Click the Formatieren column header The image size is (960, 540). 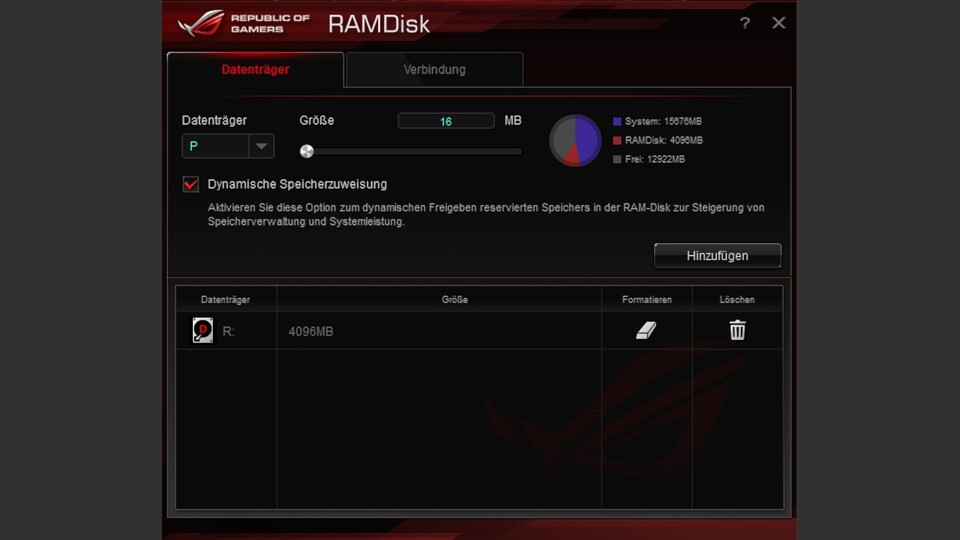647,299
